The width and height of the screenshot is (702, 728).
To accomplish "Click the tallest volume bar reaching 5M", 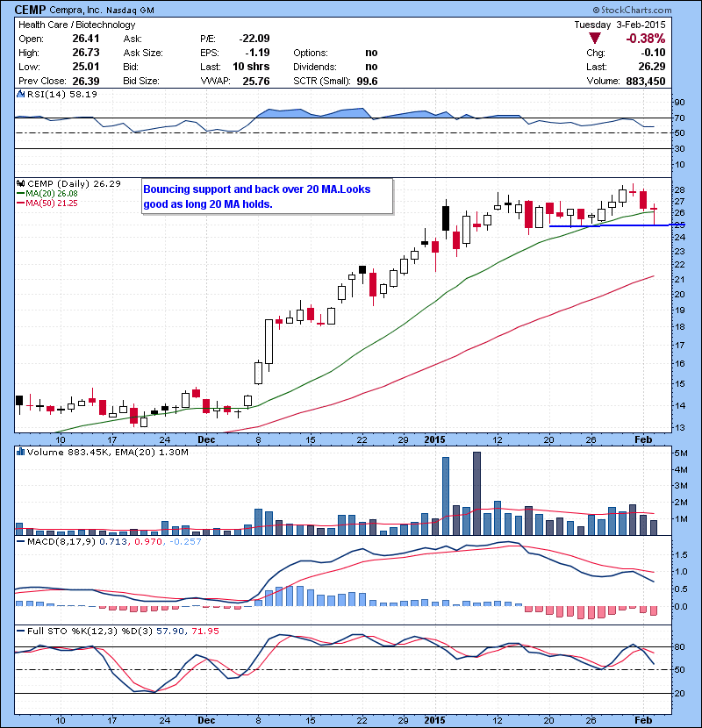I will click(x=476, y=494).
